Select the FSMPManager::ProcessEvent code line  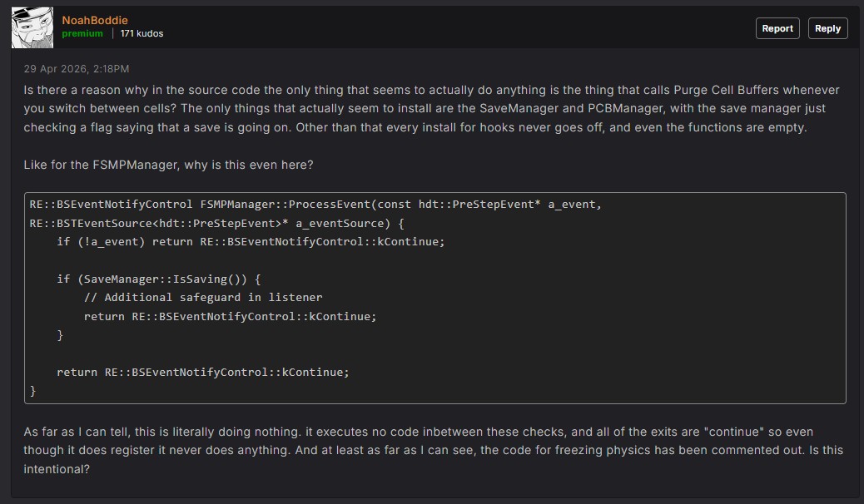[x=315, y=205]
